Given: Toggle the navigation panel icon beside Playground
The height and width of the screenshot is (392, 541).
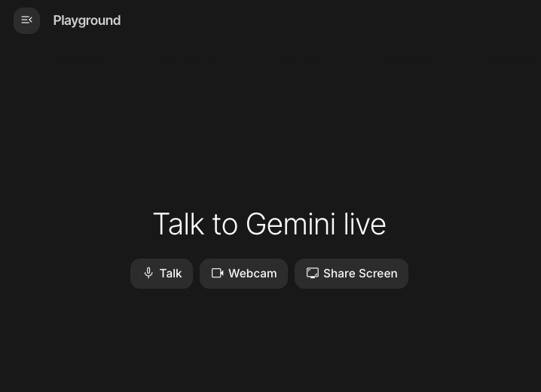Looking at the screenshot, I should (26, 20).
